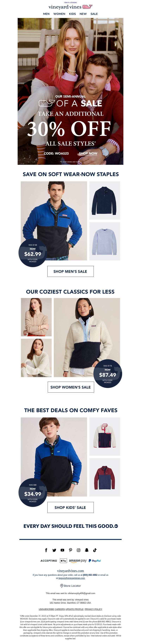Open the Facebook social icon
This screenshot has height=644, width=141.
[46, 550]
